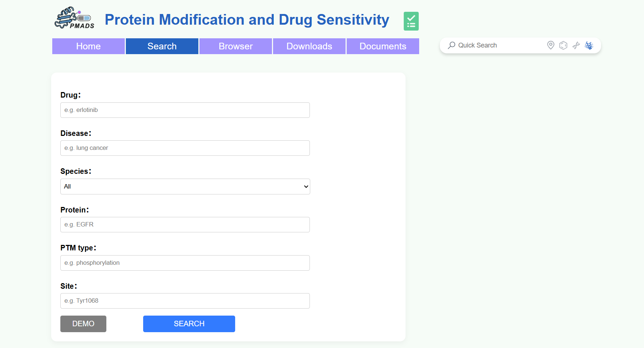Image resolution: width=644 pixels, height=348 pixels.
Task: Click the Quick Search magnifier icon
Action: coord(452,45)
